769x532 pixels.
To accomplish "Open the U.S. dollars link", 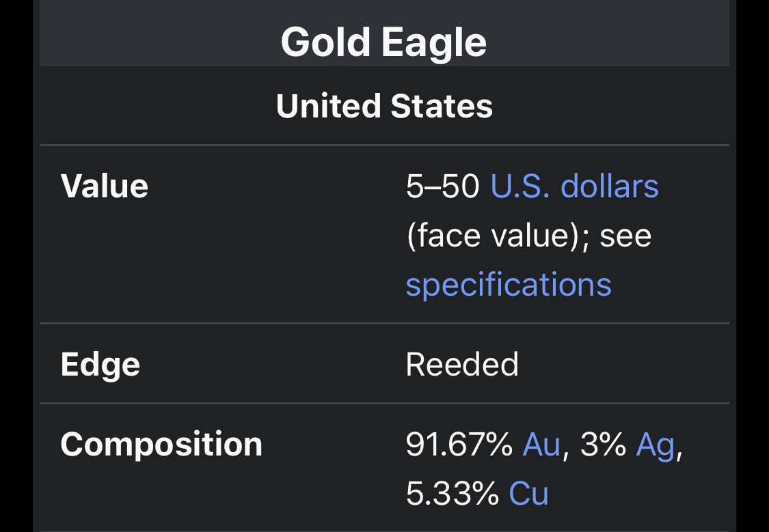I will pyautogui.click(x=574, y=186).
